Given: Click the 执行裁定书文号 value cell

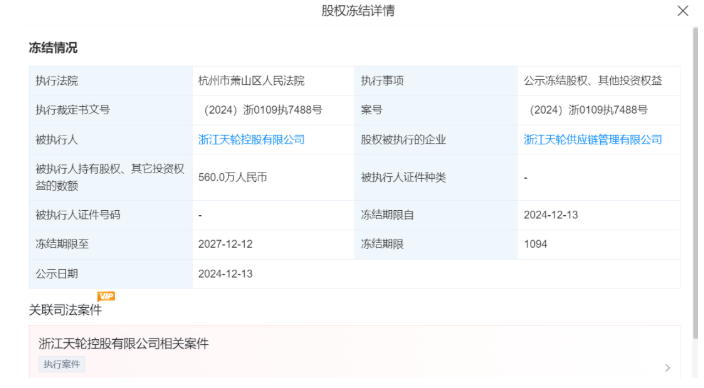Looking at the screenshot, I should (273, 110).
